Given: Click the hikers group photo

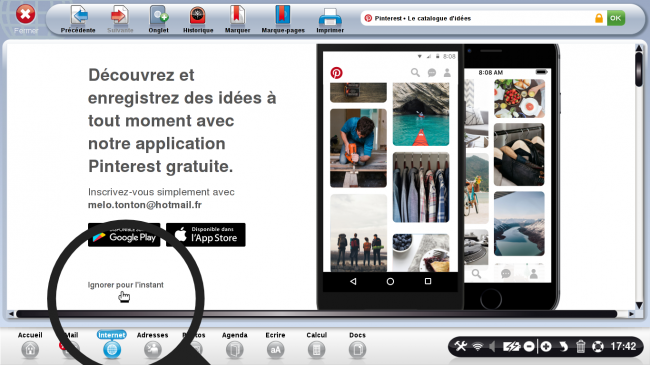Looking at the screenshot, I should pyautogui.click(x=358, y=233).
